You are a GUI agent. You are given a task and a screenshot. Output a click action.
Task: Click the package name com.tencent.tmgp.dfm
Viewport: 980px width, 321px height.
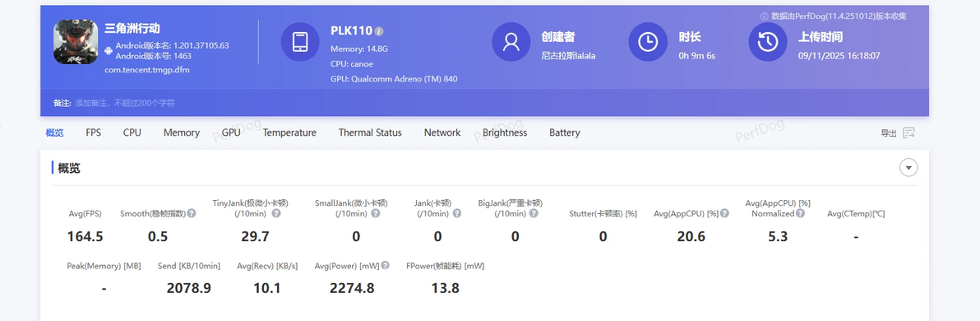click(x=147, y=69)
